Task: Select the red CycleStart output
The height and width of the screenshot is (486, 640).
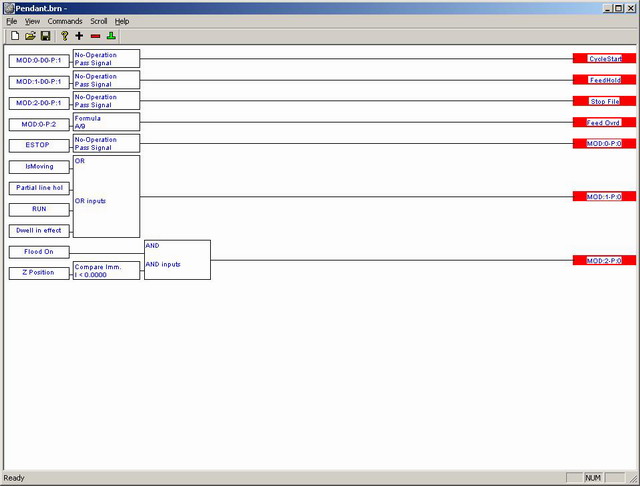Action: (604, 58)
